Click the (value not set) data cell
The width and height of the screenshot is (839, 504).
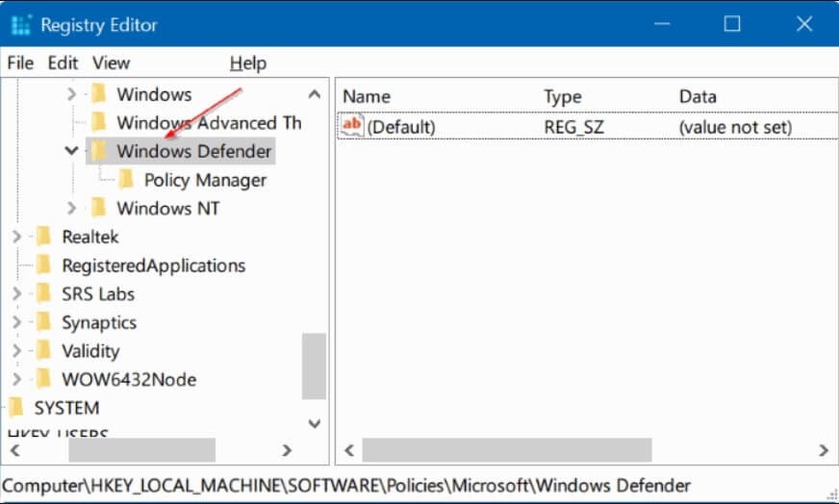(x=735, y=127)
